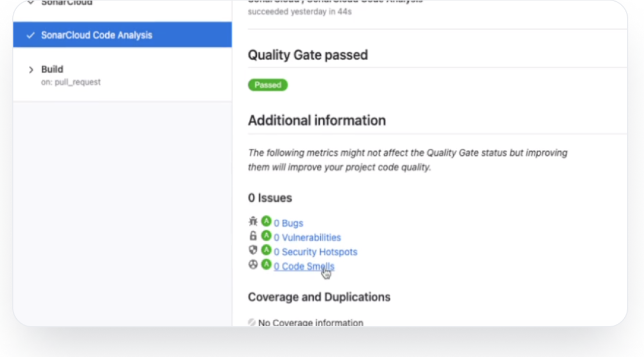Click the grey icon beside No Coverage information

(x=252, y=323)
